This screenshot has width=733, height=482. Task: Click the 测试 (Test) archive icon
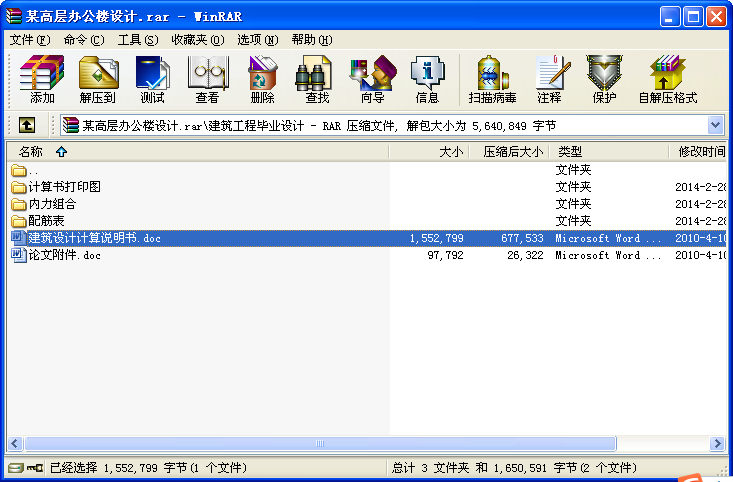152,79
